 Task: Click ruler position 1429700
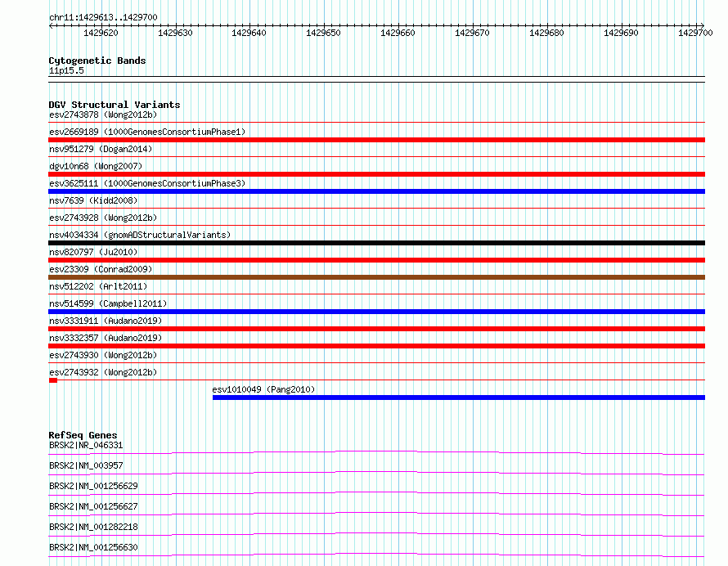point(695,33)
